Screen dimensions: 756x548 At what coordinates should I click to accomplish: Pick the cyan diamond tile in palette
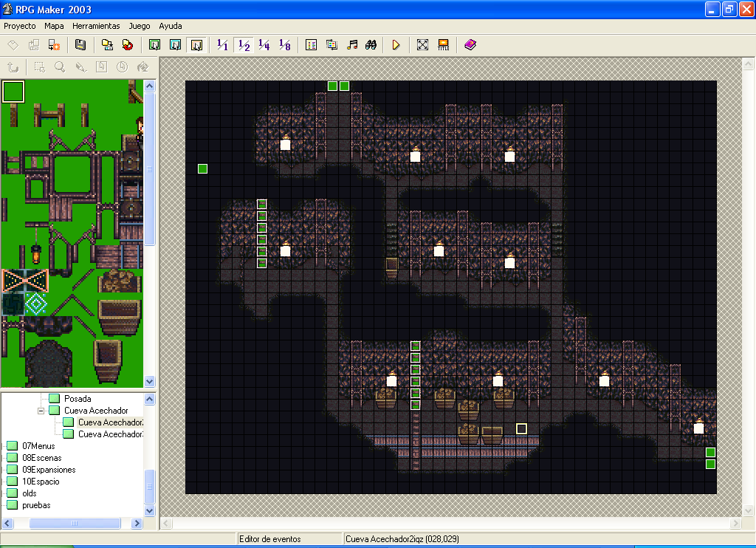[36, 304]
